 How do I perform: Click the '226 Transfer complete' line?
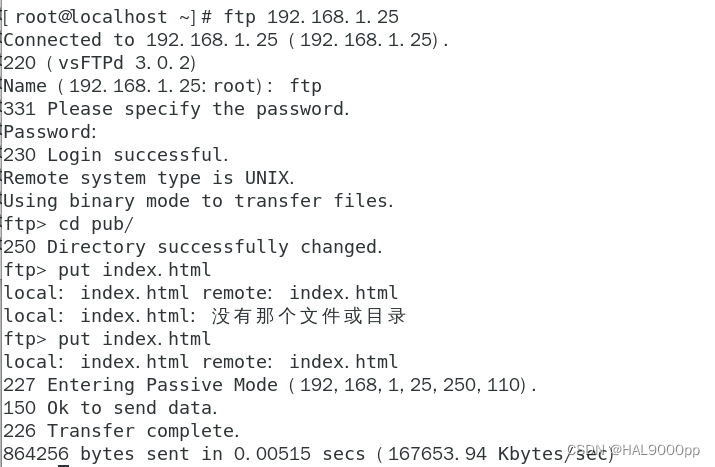tap(121, 431)
